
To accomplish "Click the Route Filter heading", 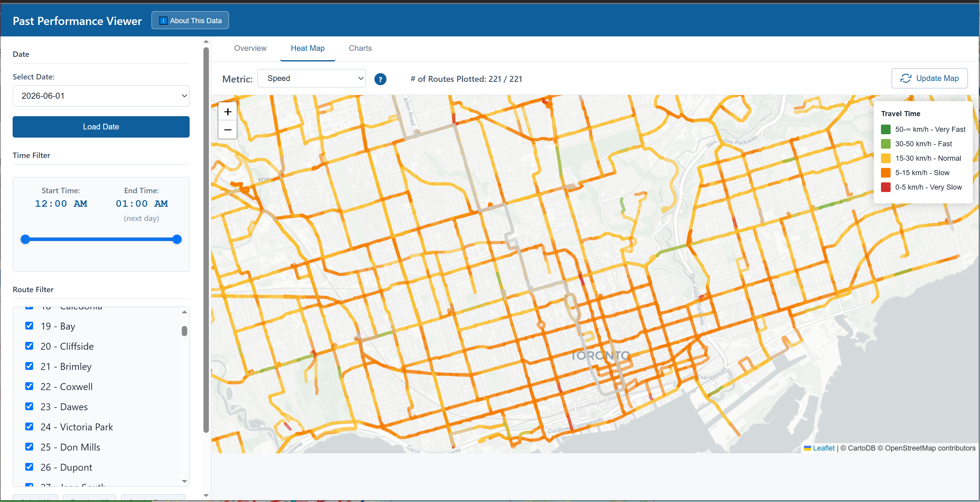I will [x=33, y=290].
